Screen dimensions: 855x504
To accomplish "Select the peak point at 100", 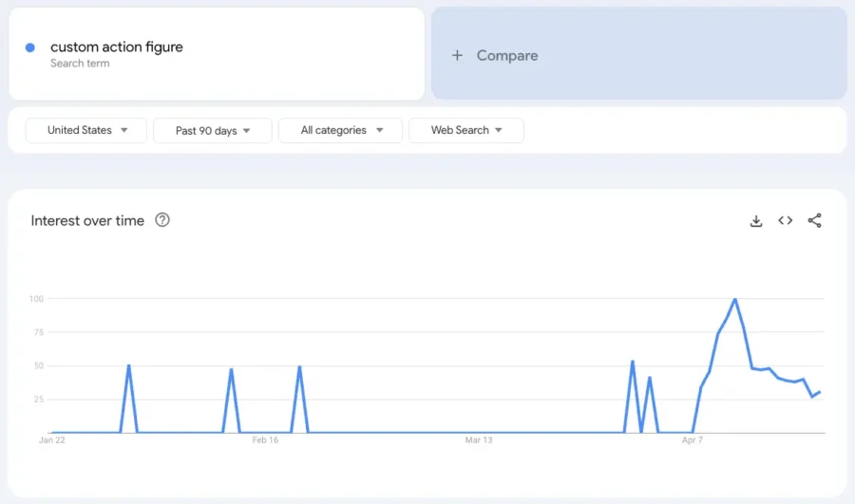I will [x=735, y=299].
